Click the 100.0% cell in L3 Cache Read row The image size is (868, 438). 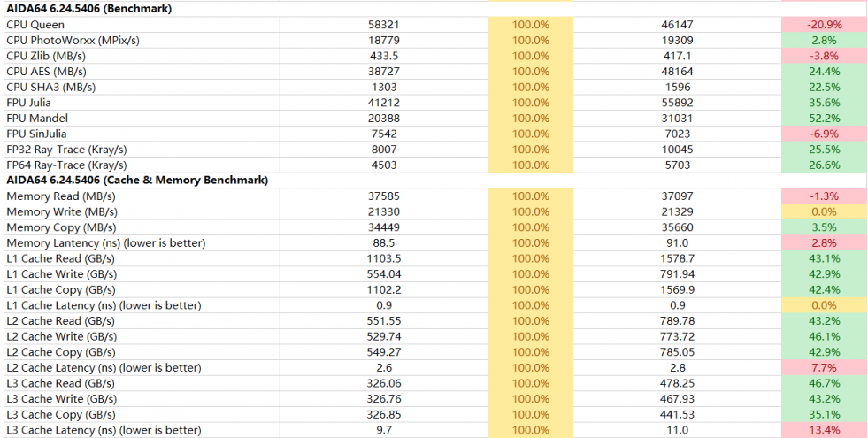click(531, 384)
